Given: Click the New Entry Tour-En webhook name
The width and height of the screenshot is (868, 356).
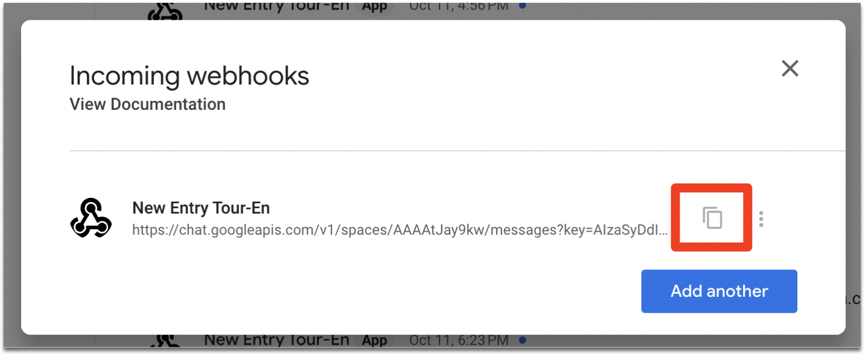Looking at the screenshot, I should [x=201, y=208].
